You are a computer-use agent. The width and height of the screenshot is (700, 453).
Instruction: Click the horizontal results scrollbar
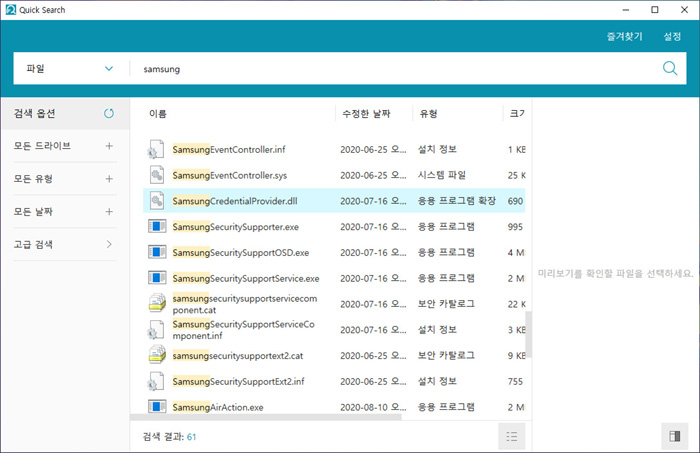click(266, 417)
